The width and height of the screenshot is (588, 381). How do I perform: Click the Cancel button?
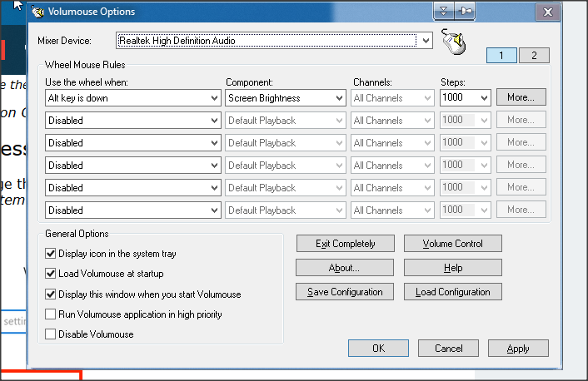[448, 348]
